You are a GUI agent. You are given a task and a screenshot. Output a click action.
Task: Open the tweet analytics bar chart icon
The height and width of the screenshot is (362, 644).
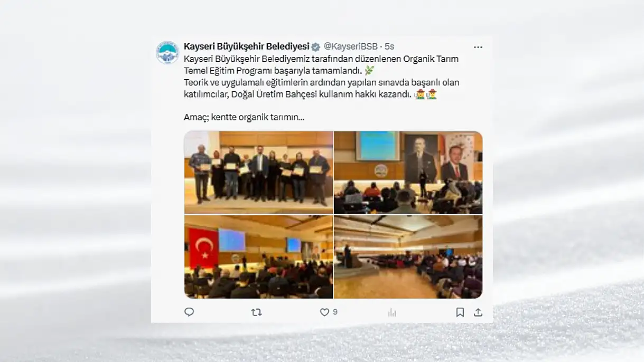392,312
